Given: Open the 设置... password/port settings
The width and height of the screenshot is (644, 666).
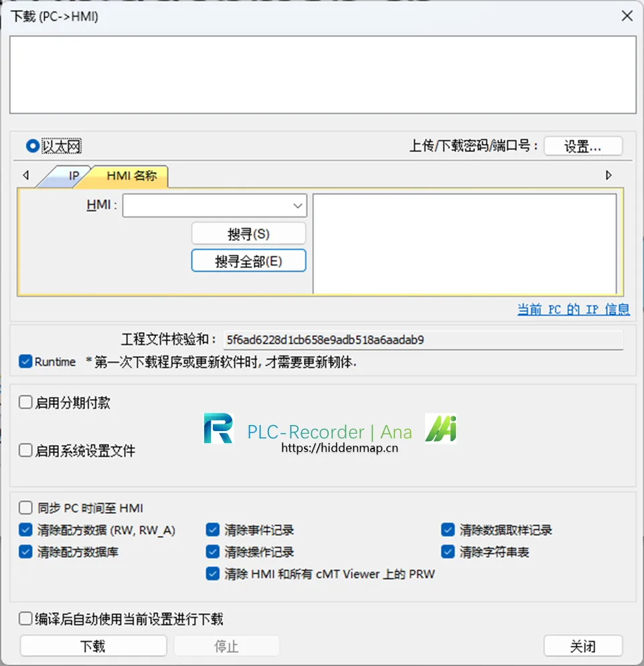Looking at the screenshot, I should click(583, 146).
